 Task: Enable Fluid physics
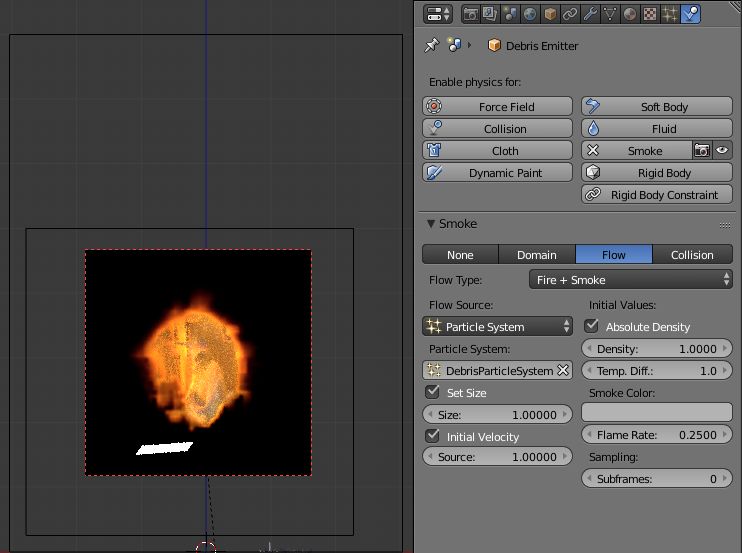[x=657, y=129]
